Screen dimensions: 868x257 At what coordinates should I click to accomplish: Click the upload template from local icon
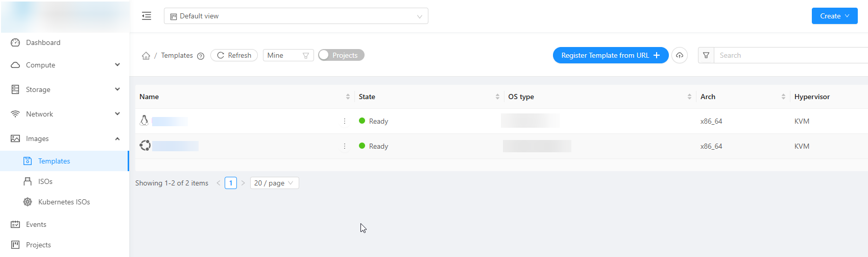click(x=680, y=55)
